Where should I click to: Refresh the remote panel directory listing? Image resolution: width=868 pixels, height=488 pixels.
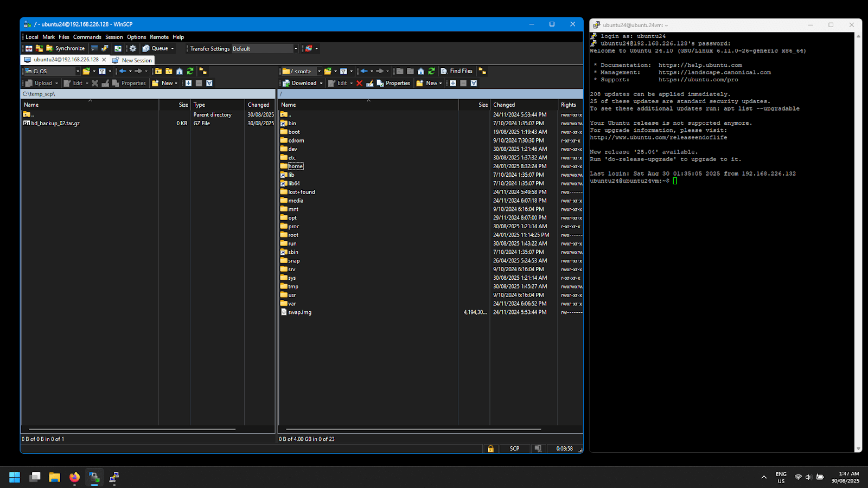click(431, 71)
